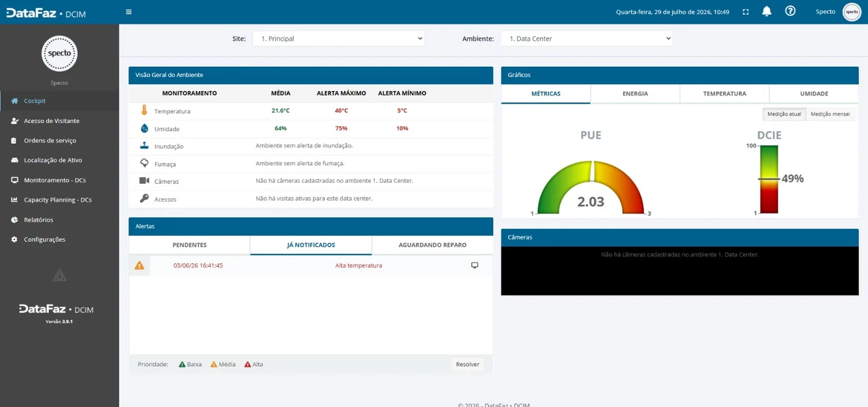
Task: Open Configurações menu item
Action: [59, 240]
